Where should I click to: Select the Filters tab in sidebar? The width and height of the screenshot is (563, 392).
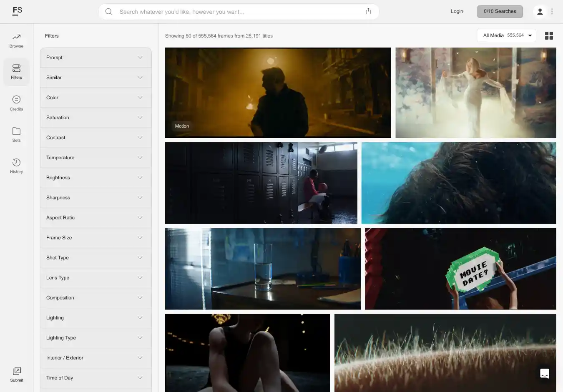point(16,72)
